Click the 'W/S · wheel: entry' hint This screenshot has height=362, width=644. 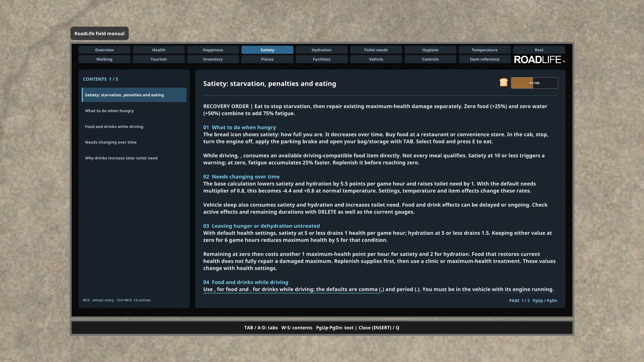tap(98, 300)
